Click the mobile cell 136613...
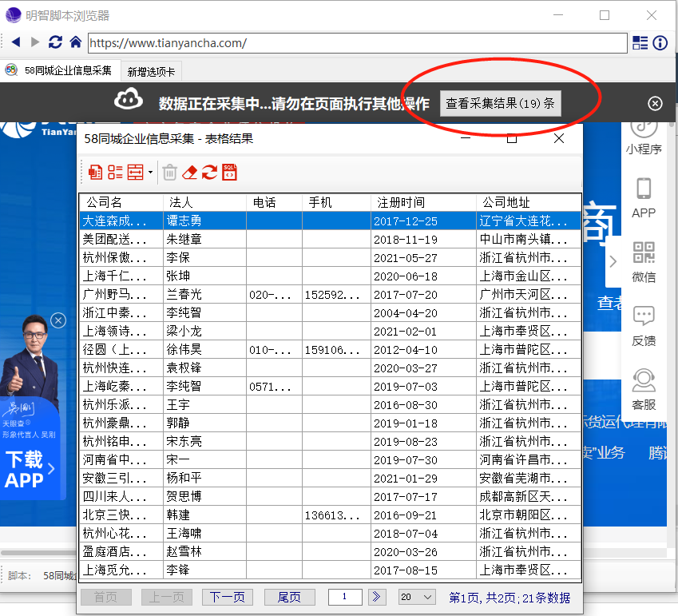The height and width of the screenshot is (616, 678). click(x=336, y=515)
